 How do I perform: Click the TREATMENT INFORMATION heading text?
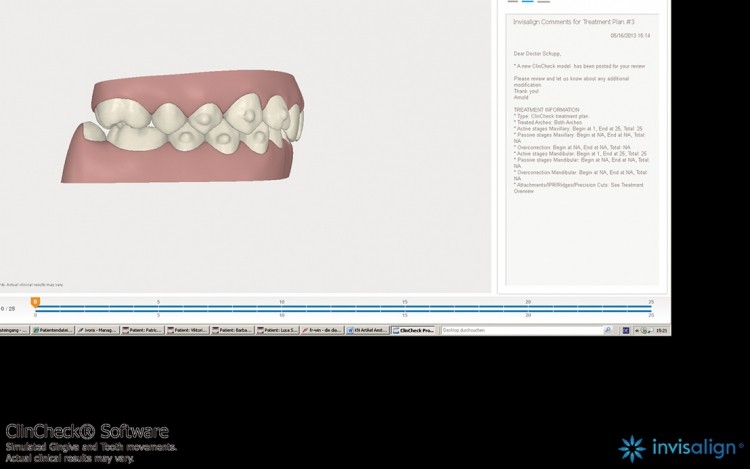(546, 109)
